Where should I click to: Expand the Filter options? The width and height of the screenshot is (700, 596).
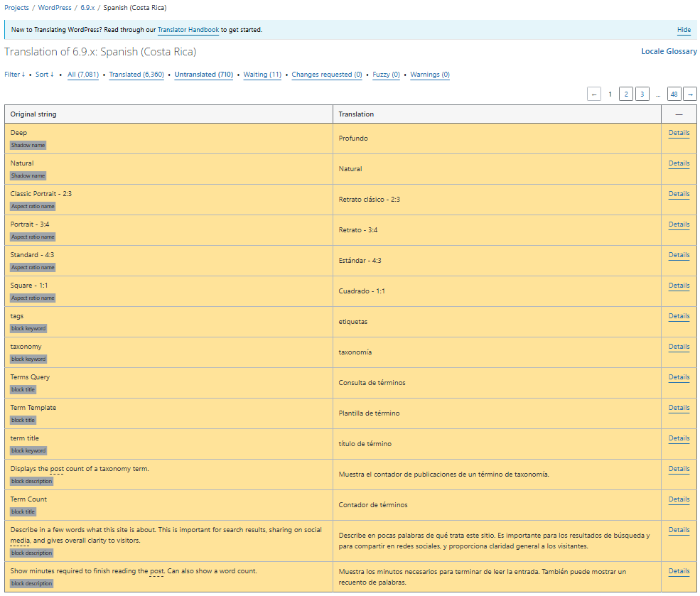14,75
